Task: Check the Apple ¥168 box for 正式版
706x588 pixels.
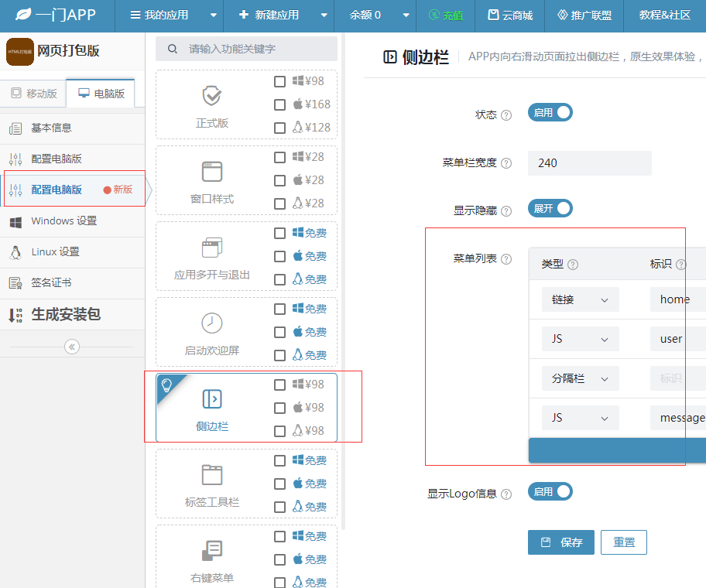Action: coord(279,104)
